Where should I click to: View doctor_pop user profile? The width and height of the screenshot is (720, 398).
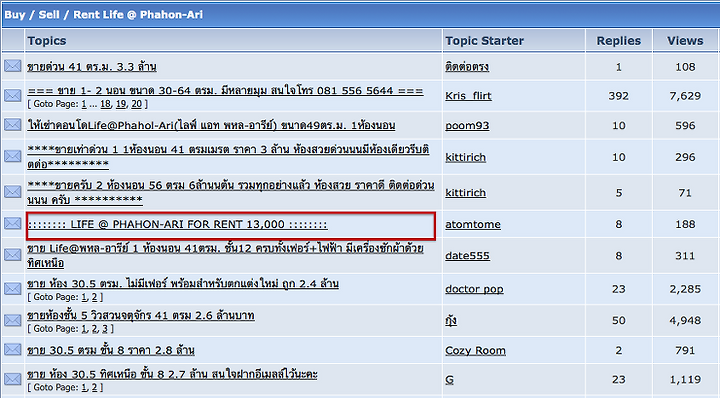point(474,289)
